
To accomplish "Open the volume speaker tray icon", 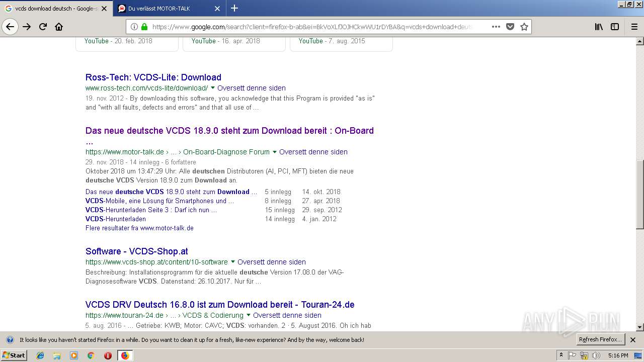I will [x=596, y=355].
